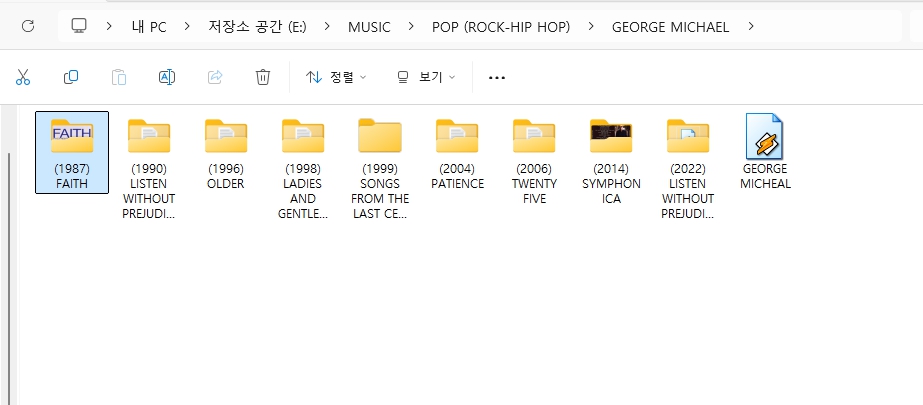Go to 저장소 공간 (E:) in breadcrumb
Screen dimensions: 923x405
pos(257,27)
